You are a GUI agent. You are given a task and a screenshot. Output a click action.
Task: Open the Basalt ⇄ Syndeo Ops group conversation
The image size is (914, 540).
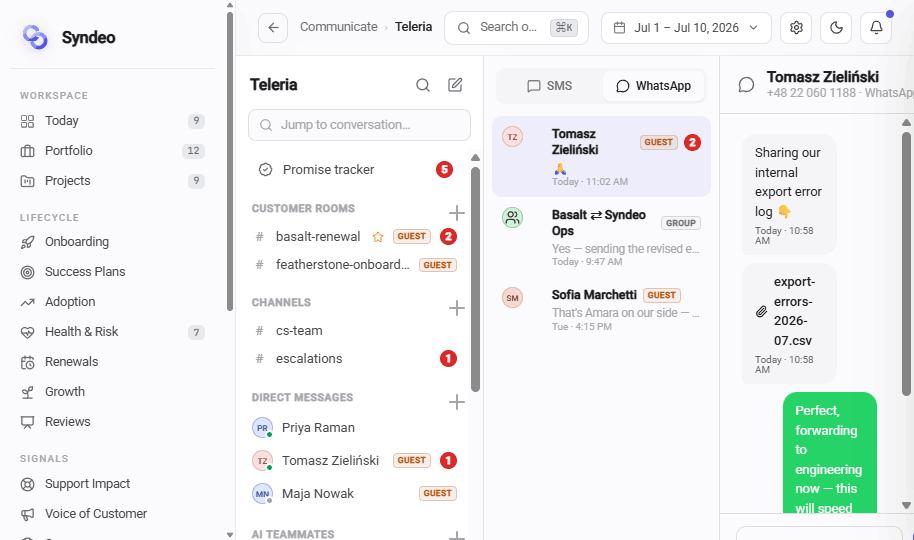[x=601, y=237]
